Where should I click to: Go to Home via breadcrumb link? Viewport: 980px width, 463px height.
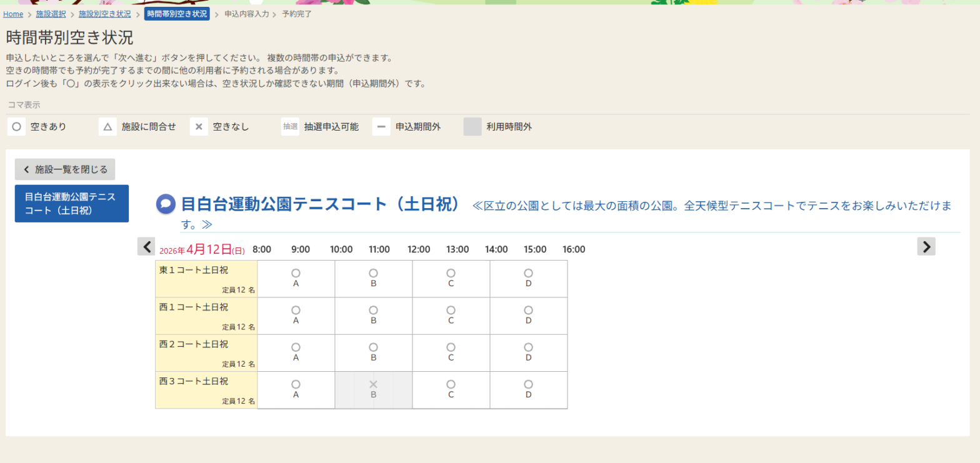click(x=13, y=14)
